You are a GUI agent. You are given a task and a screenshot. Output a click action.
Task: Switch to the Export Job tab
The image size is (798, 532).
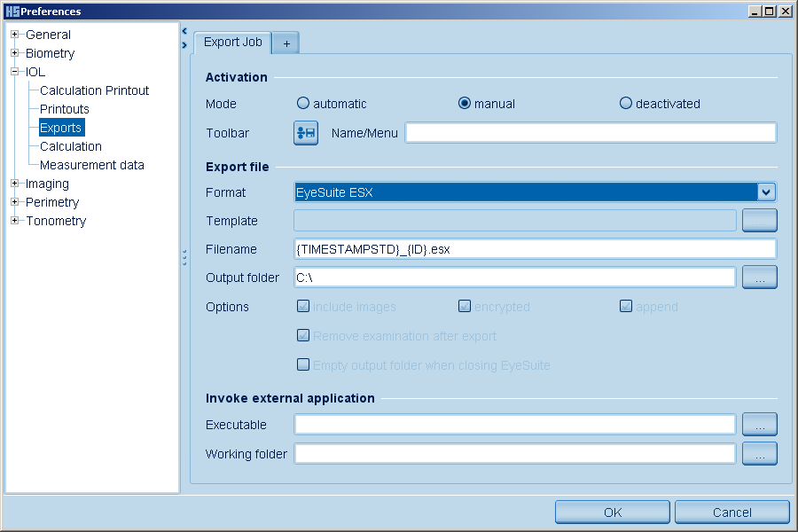[232, 43]
